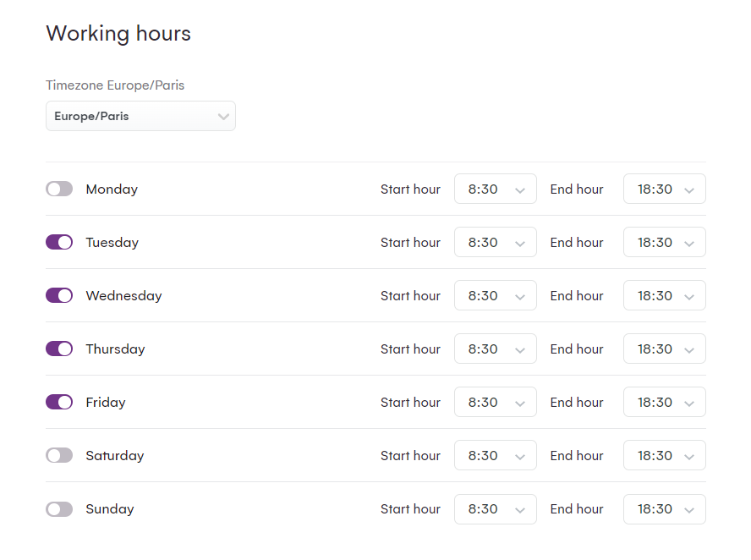Viewport: 751px width, 560px height.
Task: Expand Saturday's start hour dropdown
Action: click(x=495, y=455)
